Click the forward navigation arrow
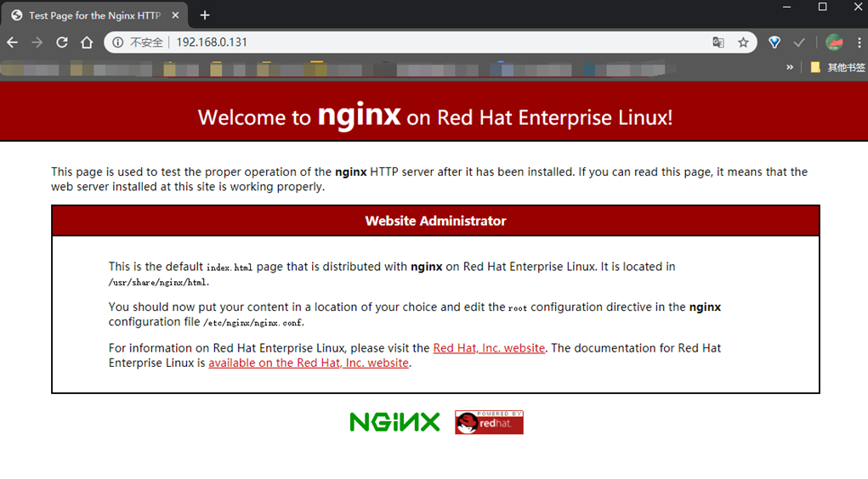868x479 pixels. [37, 42]
